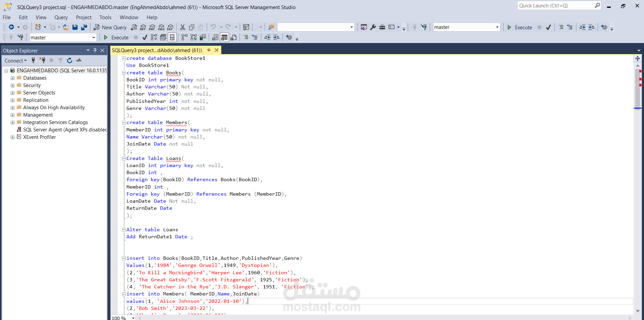
Task: Expand the Management node
Action: [12, 115]
